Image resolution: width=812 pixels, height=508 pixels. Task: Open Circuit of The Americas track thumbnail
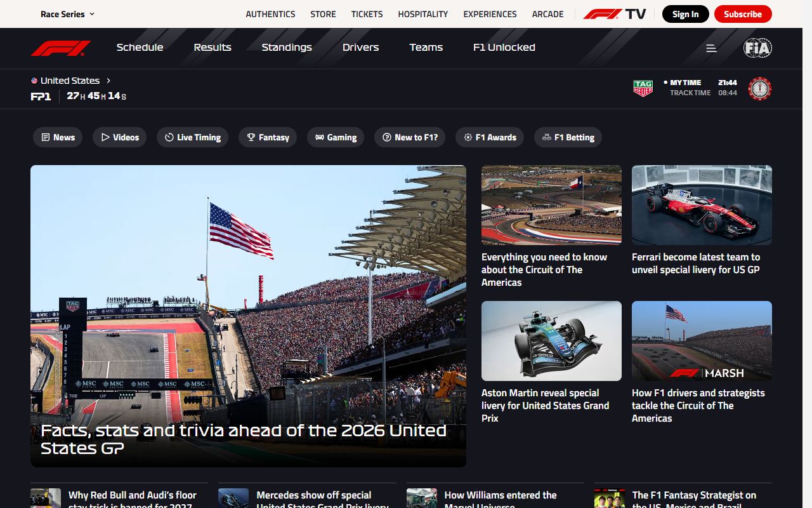551,205
